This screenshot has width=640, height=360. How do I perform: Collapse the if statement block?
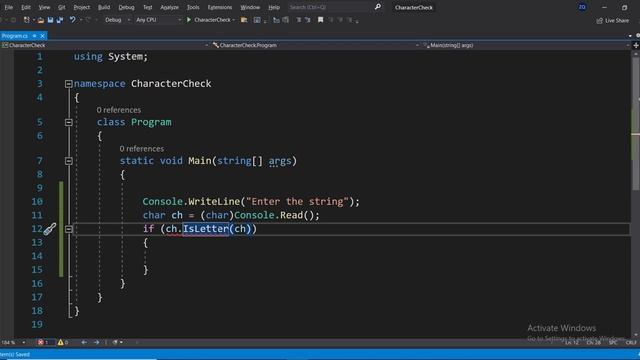(69, 229)
